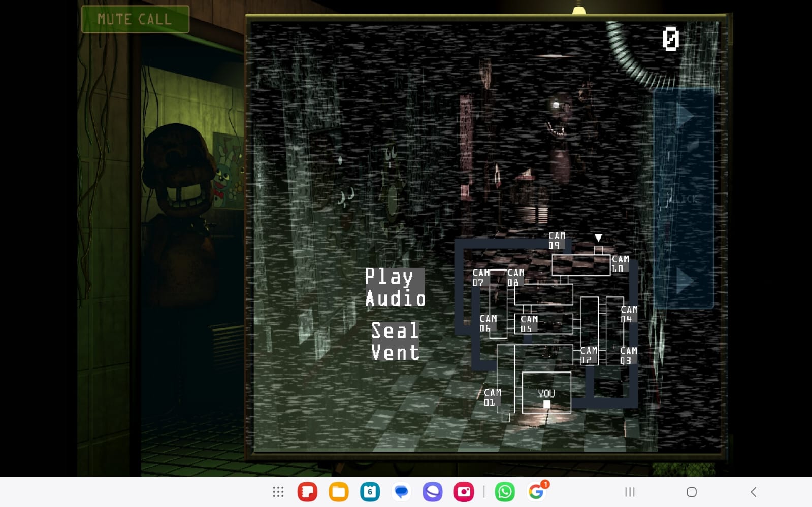Open the Google app in the taskbar
Viewport: 812px width, 507px height.
tap(536, 492)
